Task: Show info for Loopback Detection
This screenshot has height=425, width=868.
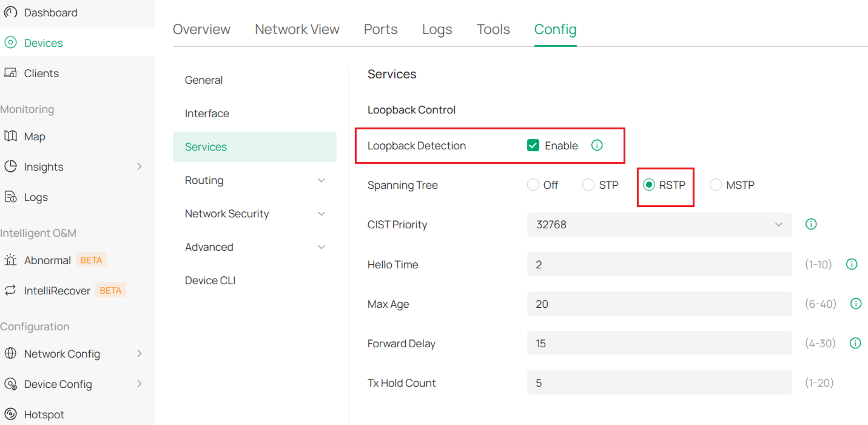Action: (597, 145)
